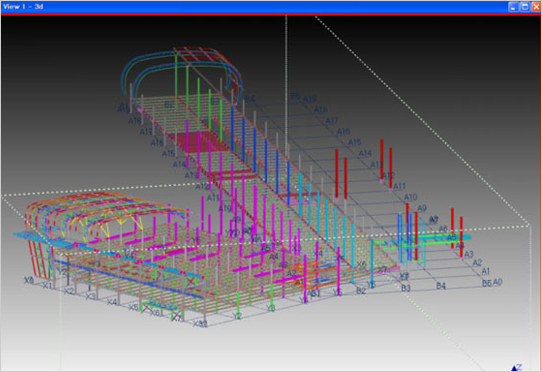Select grid label A0 at far right

pos(497,282)
